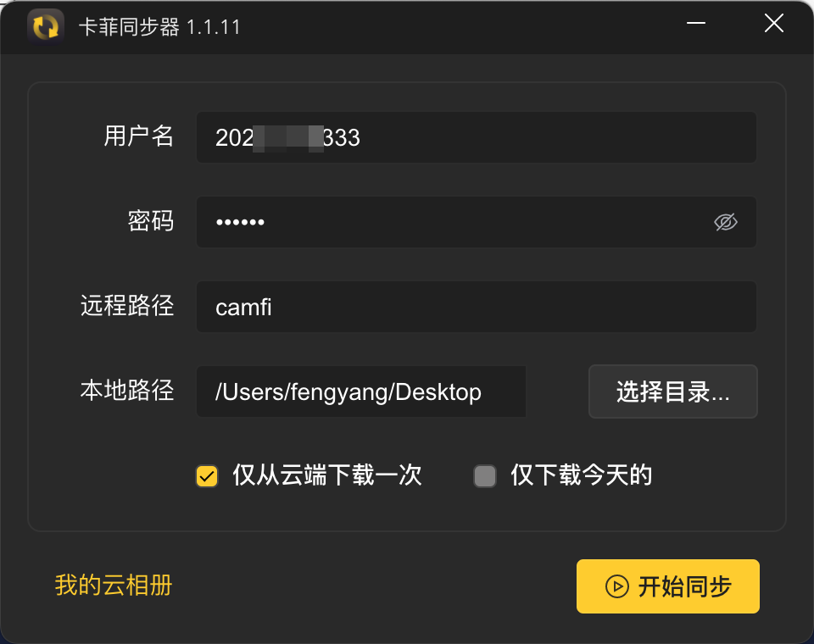
Task: Click the 用户名 label
Action: (138, 136)
